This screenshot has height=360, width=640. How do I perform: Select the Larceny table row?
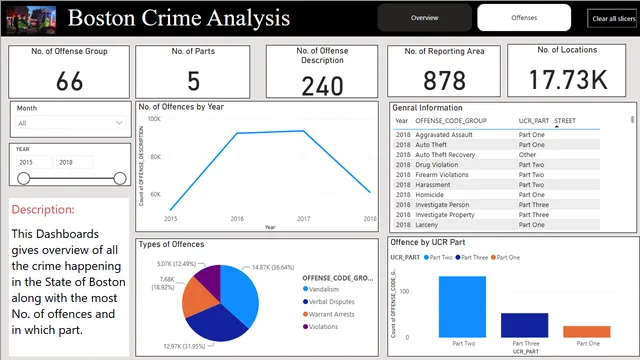click(496, 224)
